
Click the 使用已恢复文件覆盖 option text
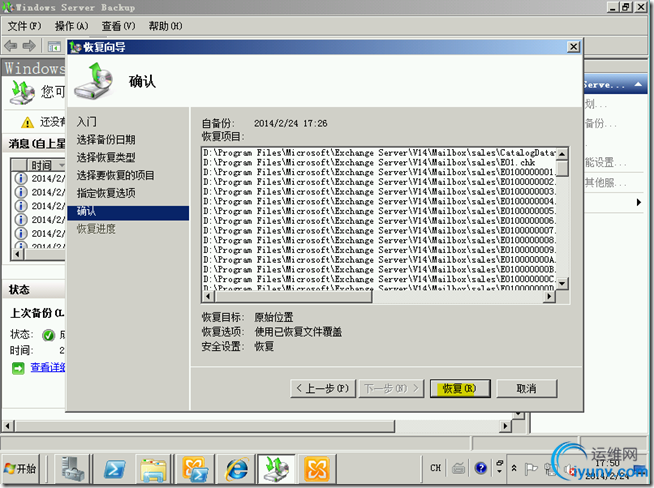click(298, 332)
